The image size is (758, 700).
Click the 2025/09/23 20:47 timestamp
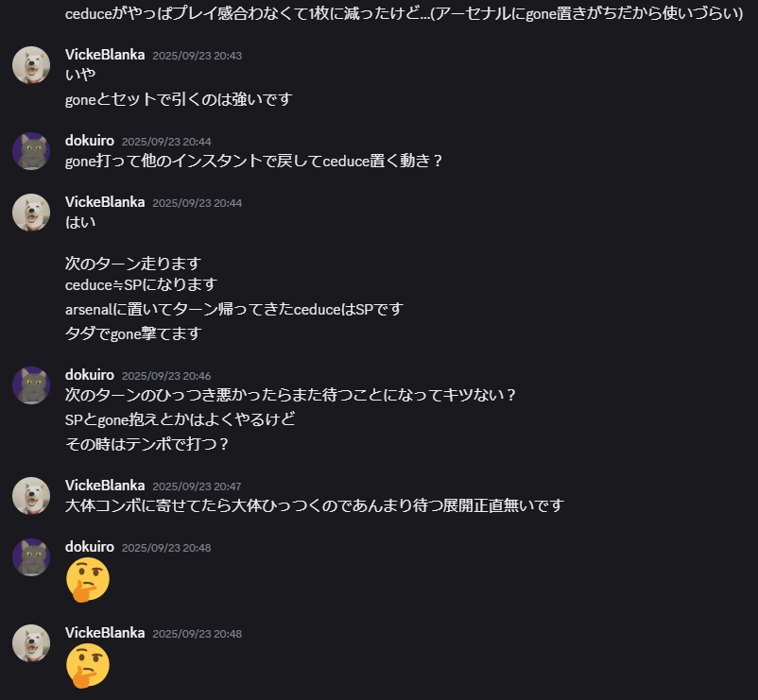pyautogui.click(x=197, y=487)
